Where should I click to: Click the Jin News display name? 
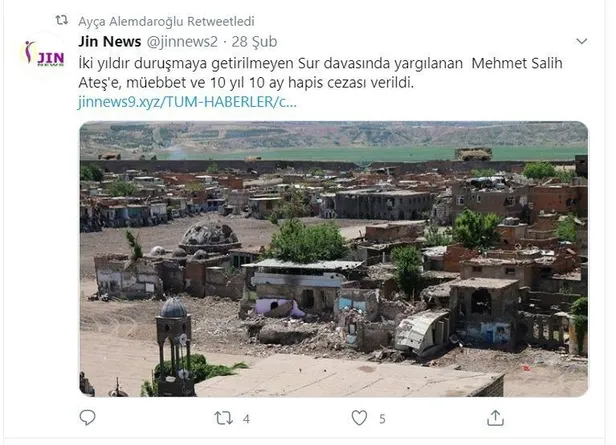110,42
